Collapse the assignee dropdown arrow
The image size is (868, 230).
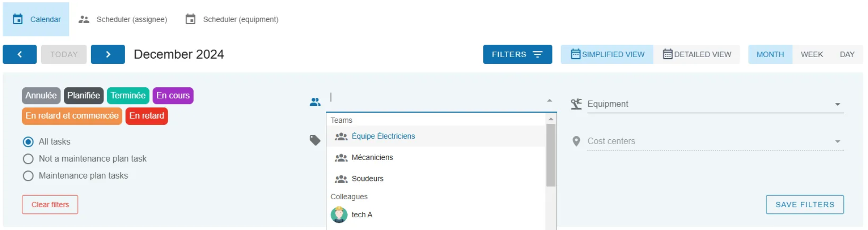click(x=550, y=100)
